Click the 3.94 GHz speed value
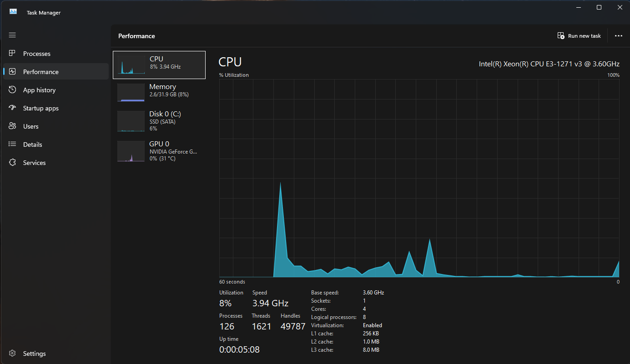Viewport: 630px width, 364px height. pyautogui.click(x=270, y=303)
